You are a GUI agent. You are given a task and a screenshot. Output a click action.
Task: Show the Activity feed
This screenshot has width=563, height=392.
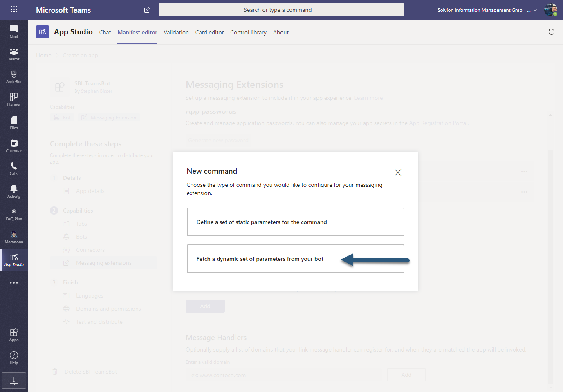click(x=14, y=191)
